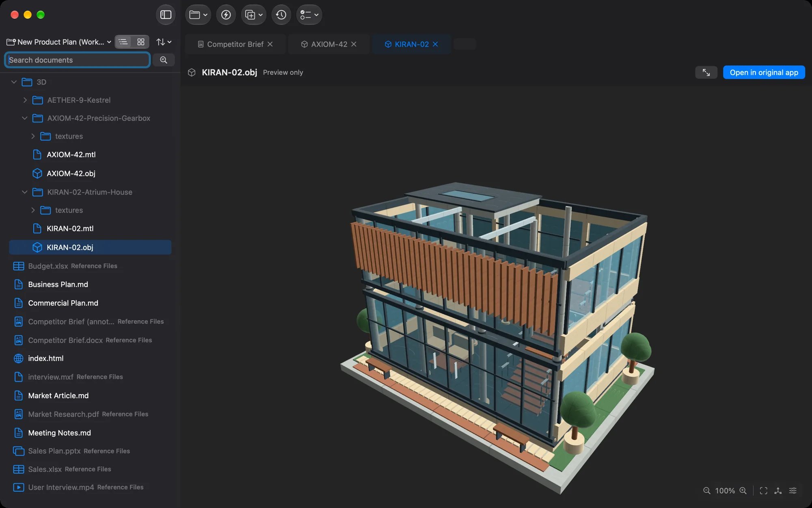
Task: Click Open in original app button
Action: pos(764,72)
